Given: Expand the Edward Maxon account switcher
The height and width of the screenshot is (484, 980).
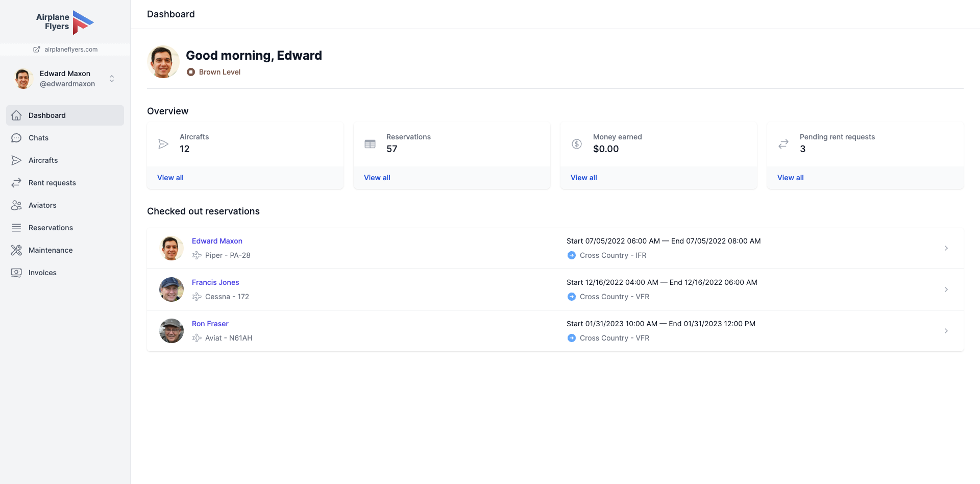Looking at the screenshot, I should [112, 79].
